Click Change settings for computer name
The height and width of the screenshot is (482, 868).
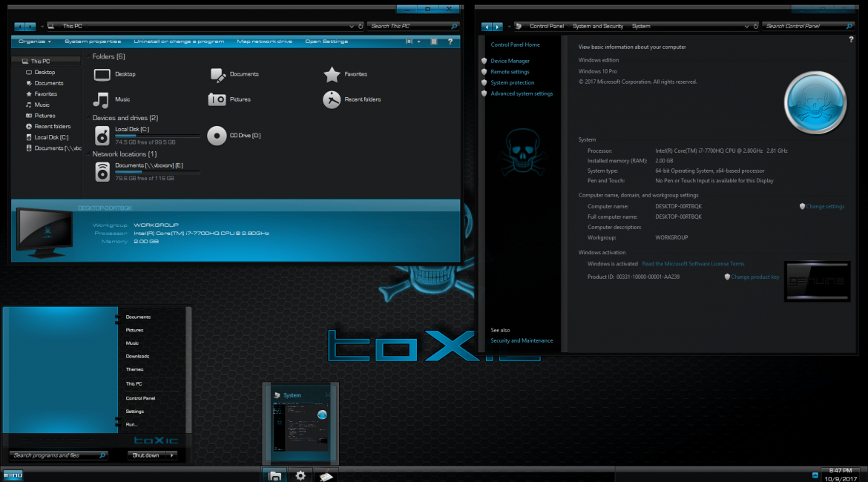click(x=825, y=206)
